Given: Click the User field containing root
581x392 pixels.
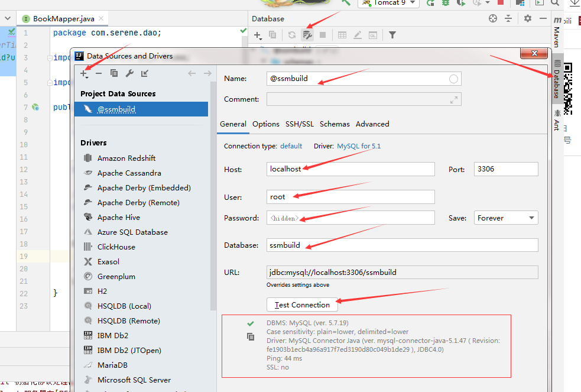Looking at the screenshot, I should click(350, 197).
